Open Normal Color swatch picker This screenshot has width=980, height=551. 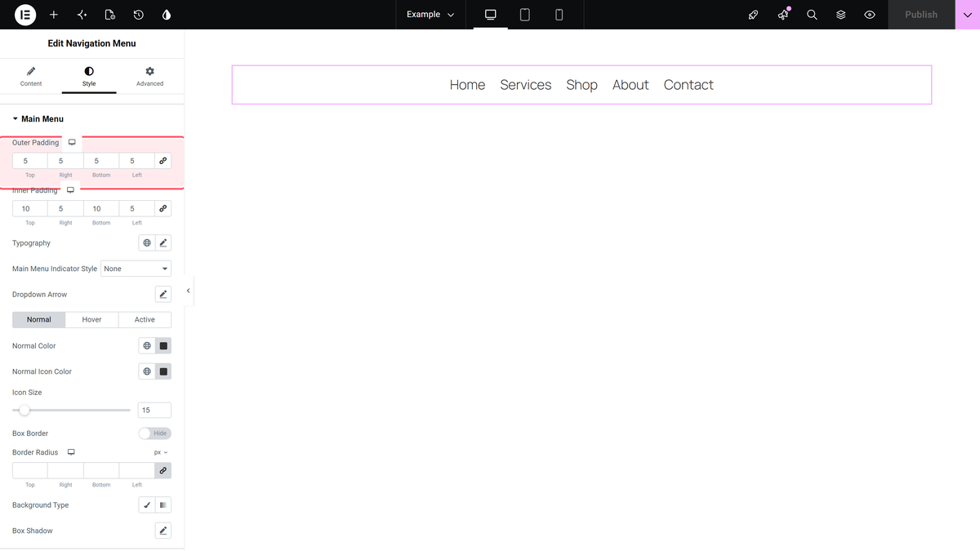pos(163,346)
